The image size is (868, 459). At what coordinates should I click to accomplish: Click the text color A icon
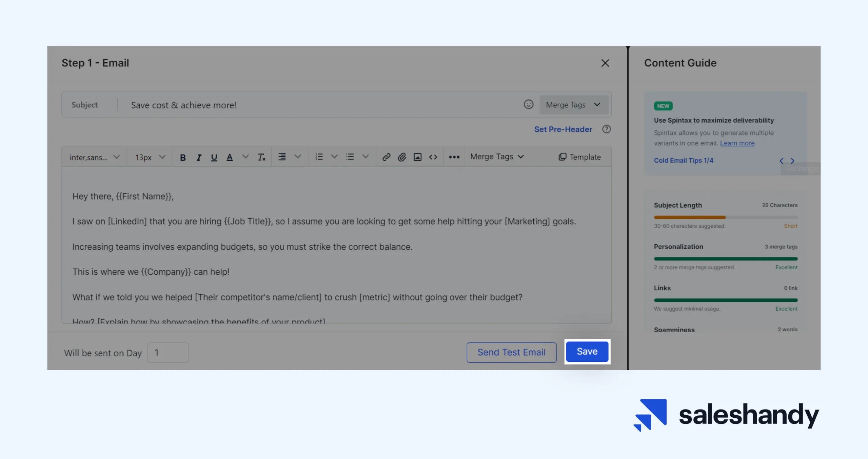230,157
